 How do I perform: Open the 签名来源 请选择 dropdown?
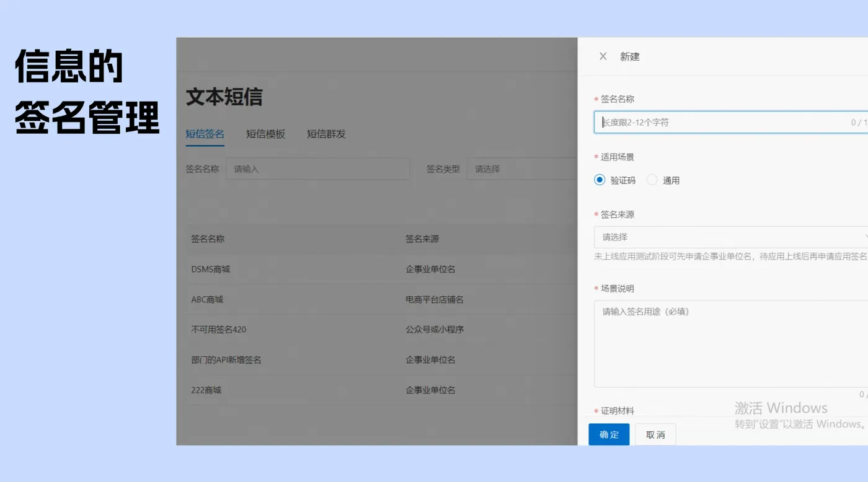tap(731, 237)
